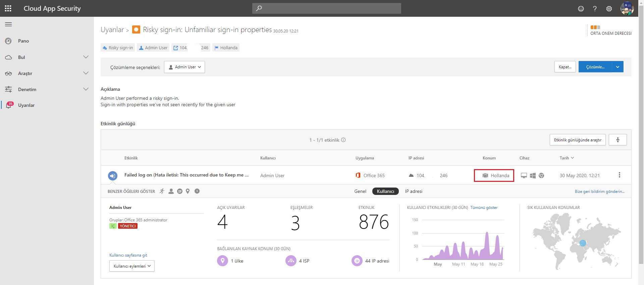Click the activity count info icon

click(343, 140)
